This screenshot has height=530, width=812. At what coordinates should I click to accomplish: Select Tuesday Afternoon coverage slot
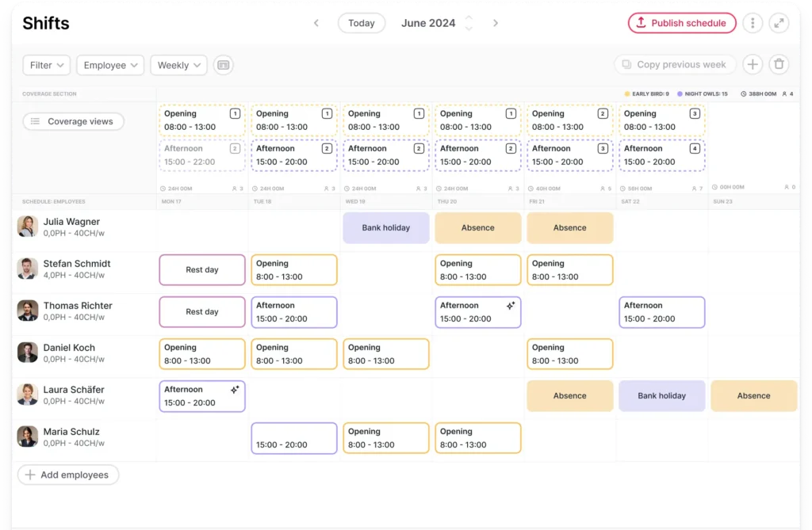point(294,154)
